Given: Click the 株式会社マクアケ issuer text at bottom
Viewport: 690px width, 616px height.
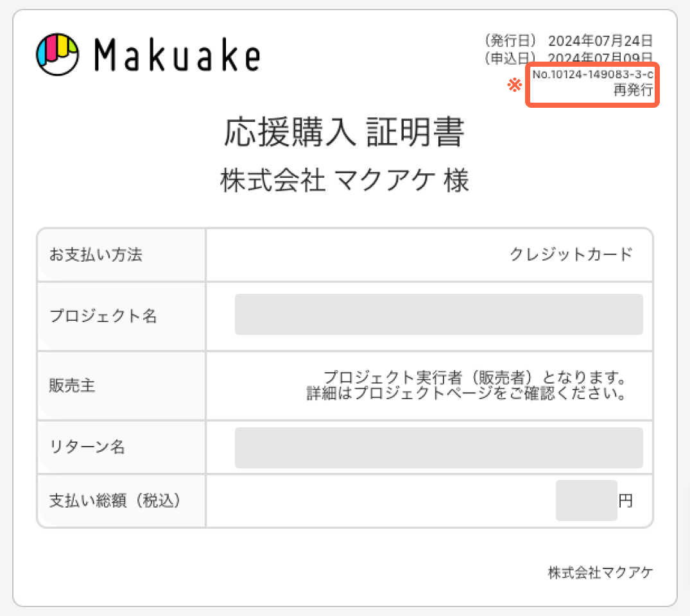Looking at the screenshot, I should tap(601, 572).
